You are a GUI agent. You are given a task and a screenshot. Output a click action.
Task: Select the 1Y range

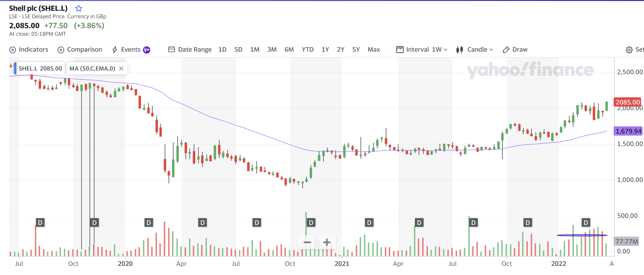[325, 50]
